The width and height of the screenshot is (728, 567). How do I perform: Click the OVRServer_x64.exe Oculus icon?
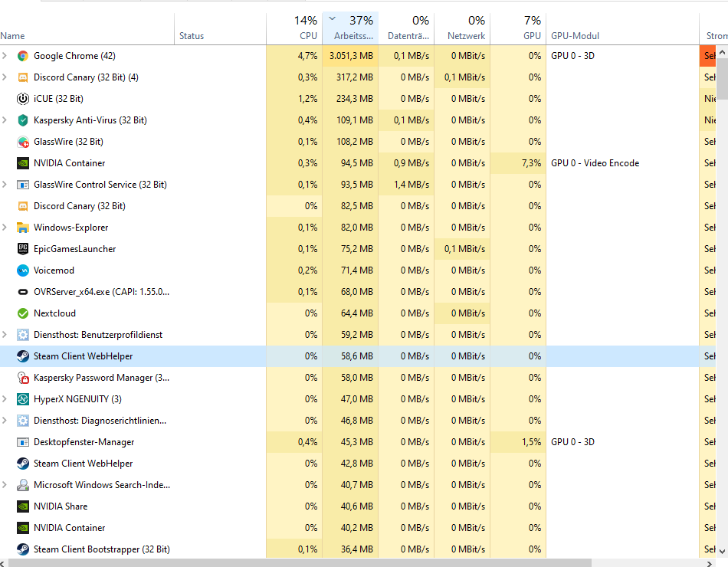pyautogui.click(x=23, y=292)
